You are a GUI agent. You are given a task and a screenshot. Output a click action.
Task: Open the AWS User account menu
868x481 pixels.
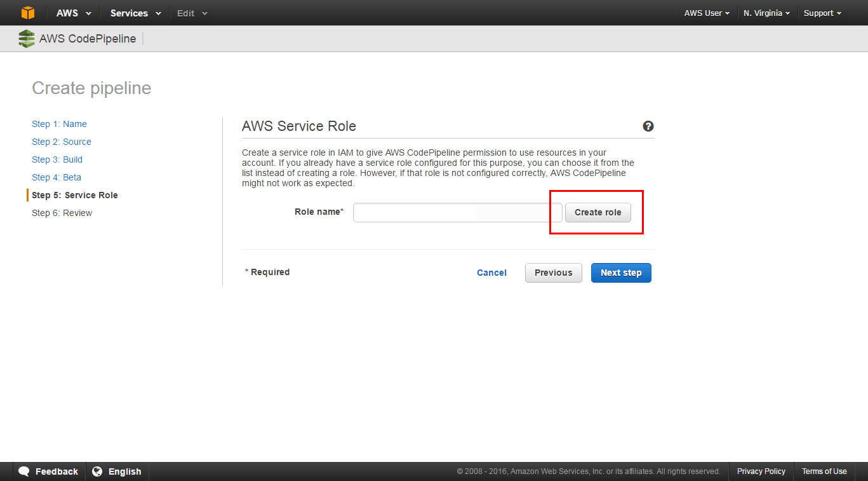click(707, 13)
